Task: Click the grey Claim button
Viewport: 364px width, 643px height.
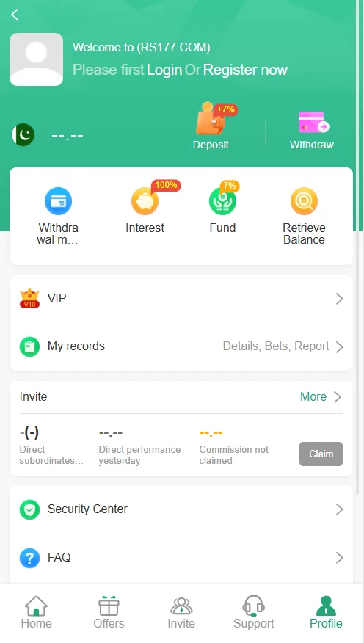Action: click(x=321, y=454)
